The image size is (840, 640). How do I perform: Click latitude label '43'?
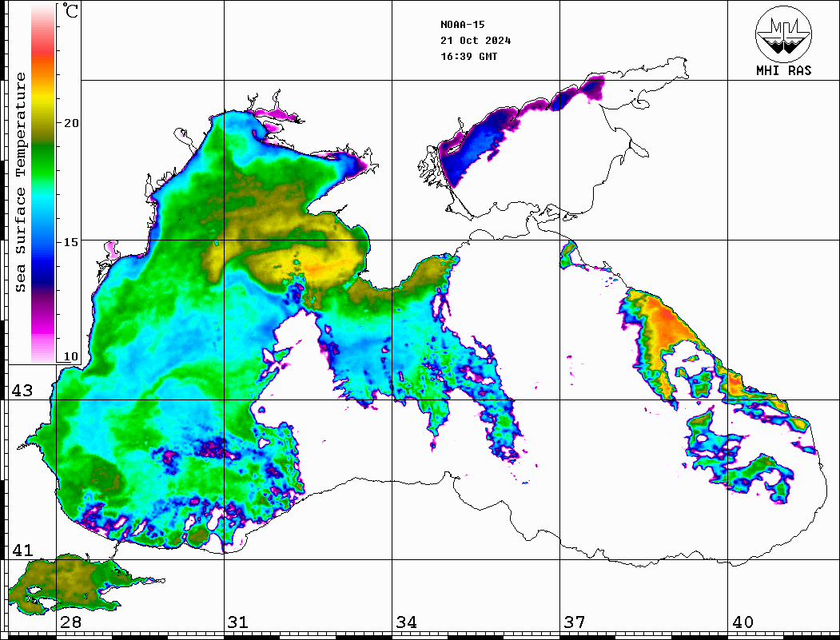(22, 391)
